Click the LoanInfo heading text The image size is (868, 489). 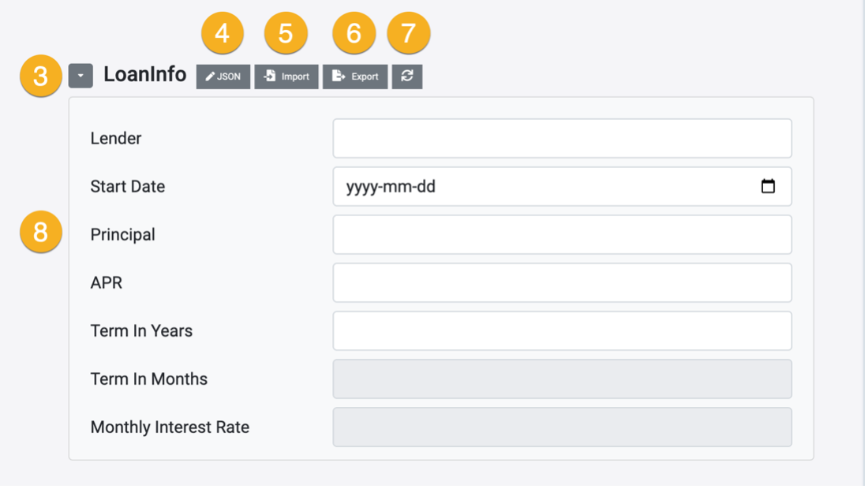click(145, 75)
